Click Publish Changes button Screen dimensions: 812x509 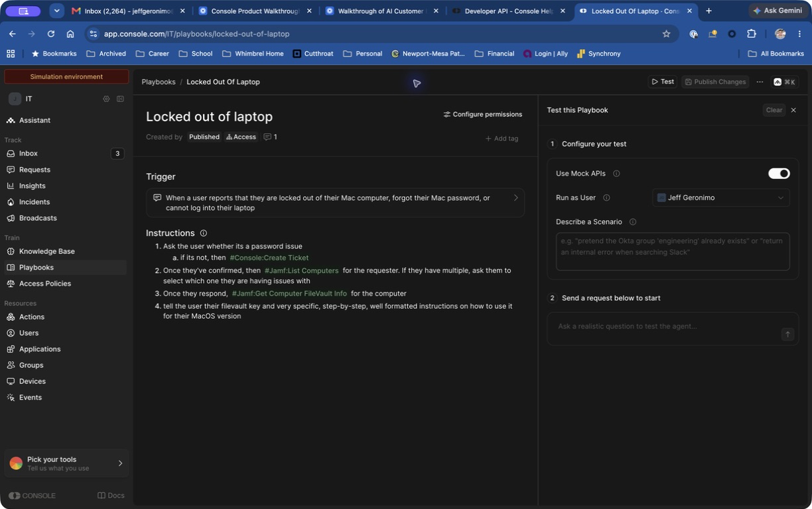[x=715, y=82]
